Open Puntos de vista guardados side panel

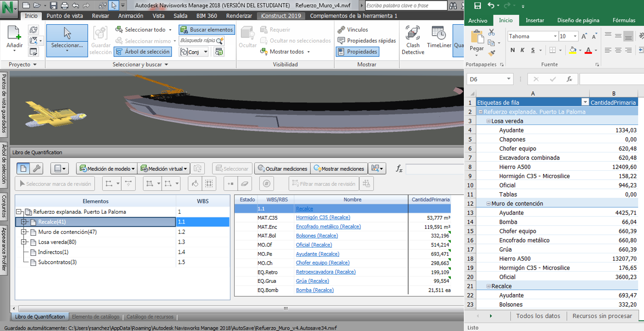(4, 104)
